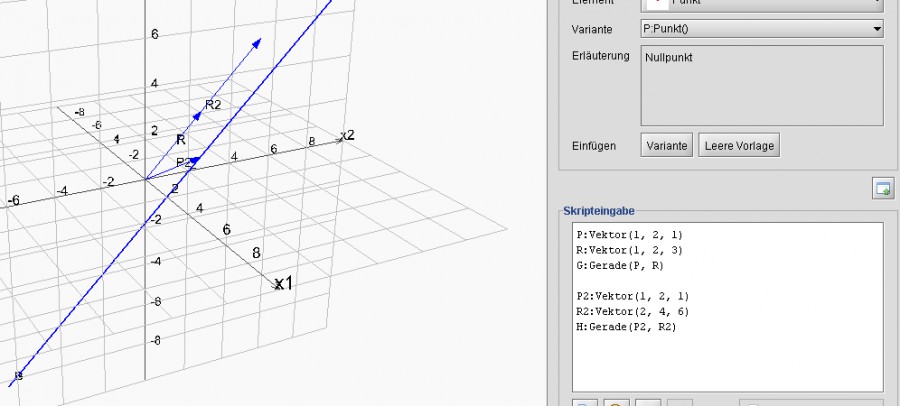Viewport: 900px width, 406px height.
Task: Click the x2 axis label
Action: [x=347, y=135]
